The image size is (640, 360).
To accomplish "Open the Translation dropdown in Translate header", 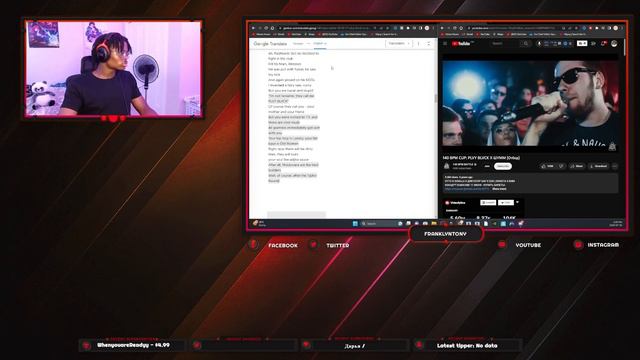I will pyautogui.click(x=399, y=43).
